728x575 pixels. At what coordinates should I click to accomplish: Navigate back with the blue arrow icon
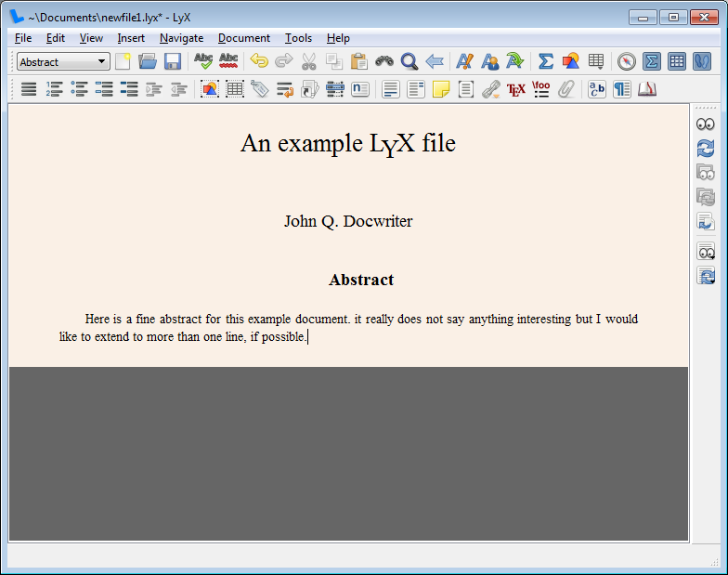coord(435,61)
